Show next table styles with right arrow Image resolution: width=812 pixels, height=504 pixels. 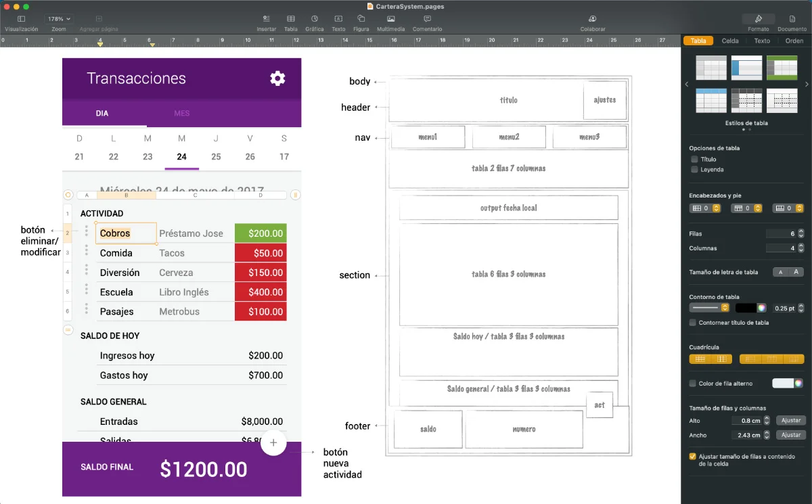coord(807,85)
